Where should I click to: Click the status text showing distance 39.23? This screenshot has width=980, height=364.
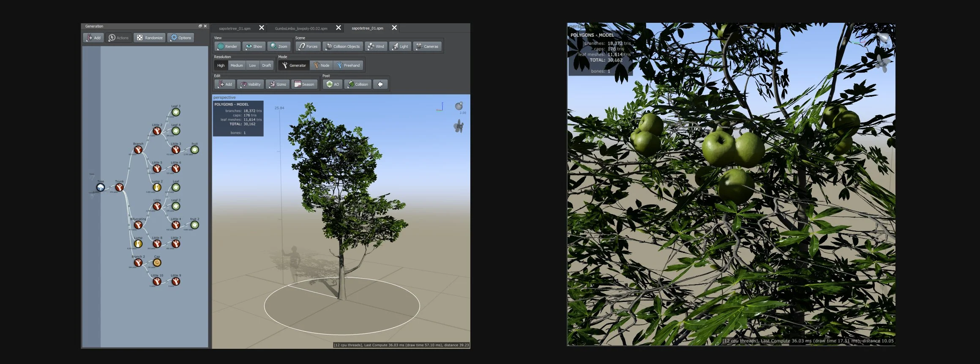click(x=401, y=345)
